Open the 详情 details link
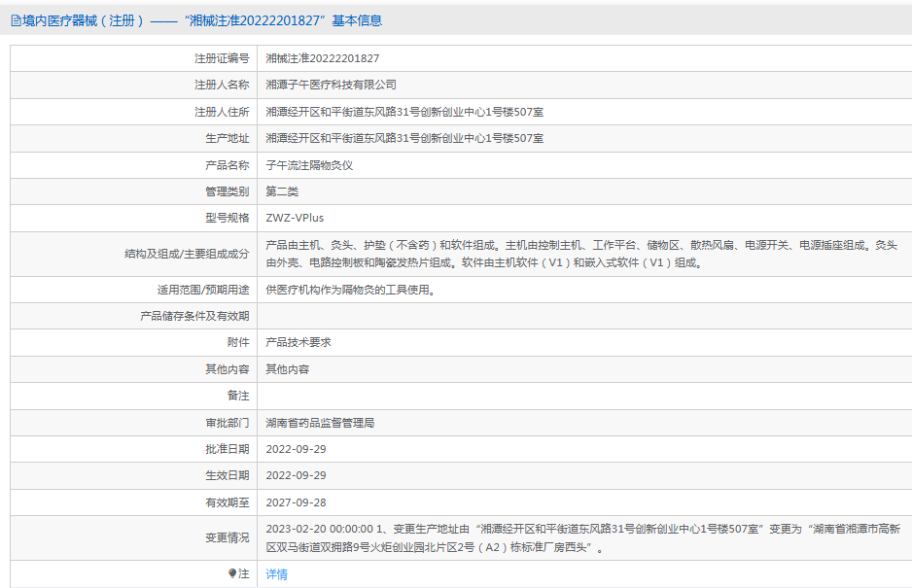 [x=277, y=574]
